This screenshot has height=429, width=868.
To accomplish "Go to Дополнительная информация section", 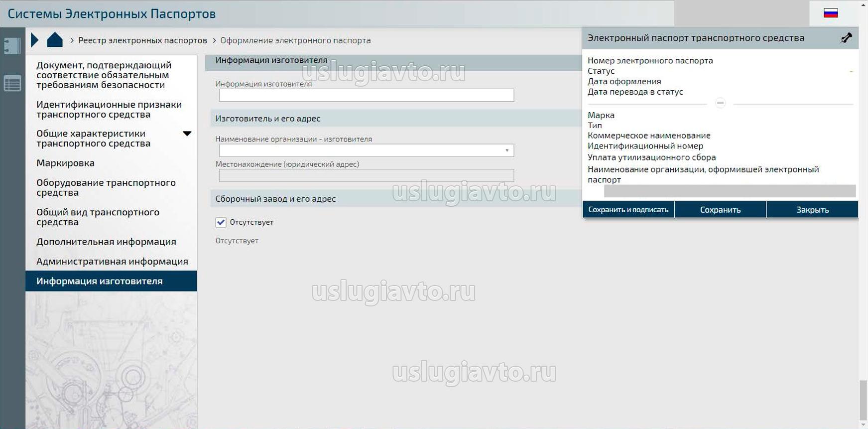I will tap(106, 242).
